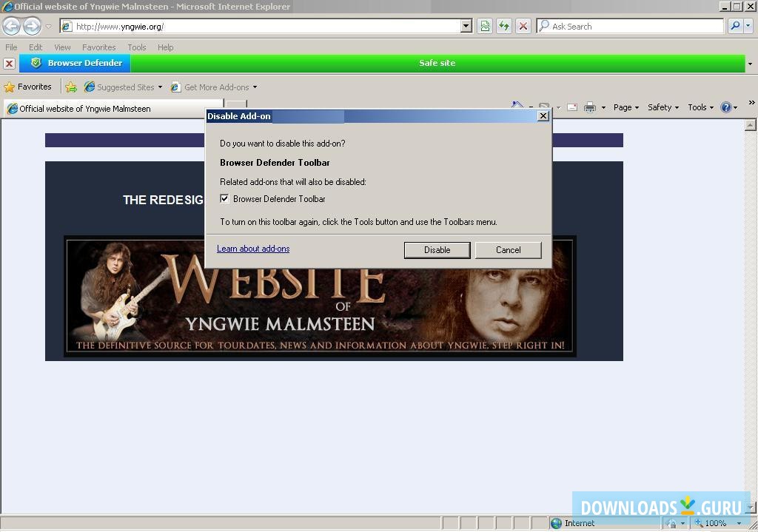Close the Disable Add-on dialog
This screenshot has height=532, width=758.
(x=543, y=116)
